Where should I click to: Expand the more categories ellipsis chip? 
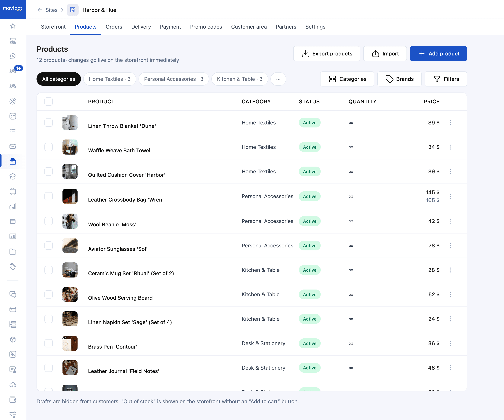tap(278, 79)
